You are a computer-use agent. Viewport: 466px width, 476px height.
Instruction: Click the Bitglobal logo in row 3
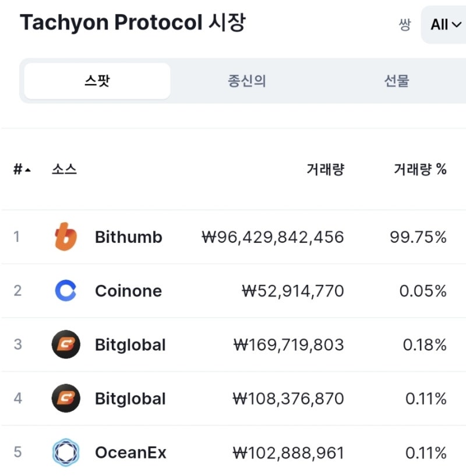coord(66,344)
